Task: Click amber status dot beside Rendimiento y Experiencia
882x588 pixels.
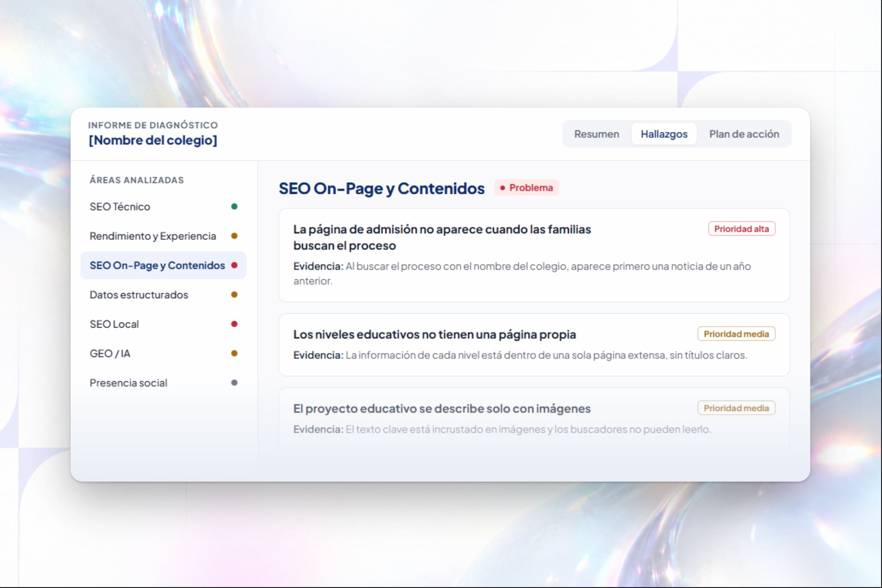Action: [234, 236]
